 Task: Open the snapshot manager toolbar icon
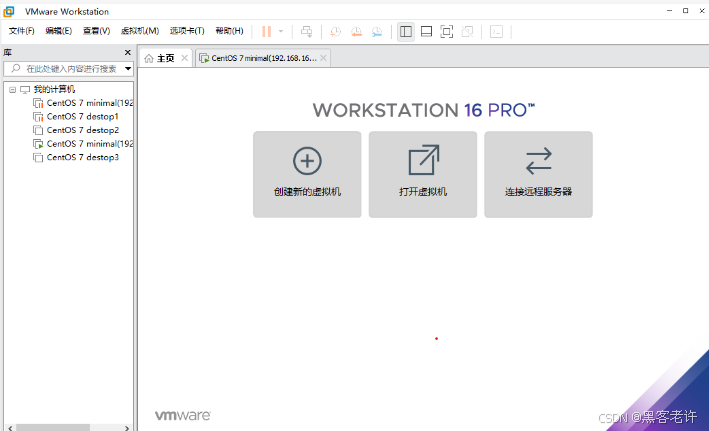click(x=377, y=31)
